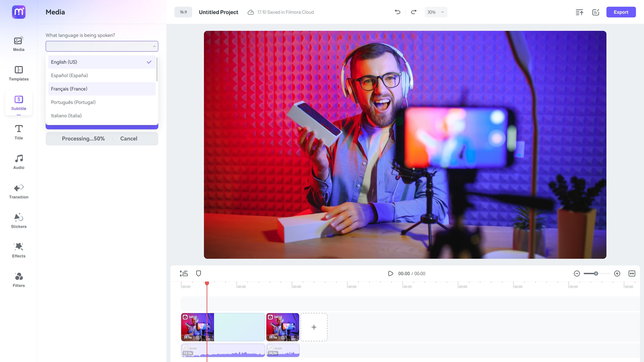
Task: Undo the last action
Action: point(397,12)
